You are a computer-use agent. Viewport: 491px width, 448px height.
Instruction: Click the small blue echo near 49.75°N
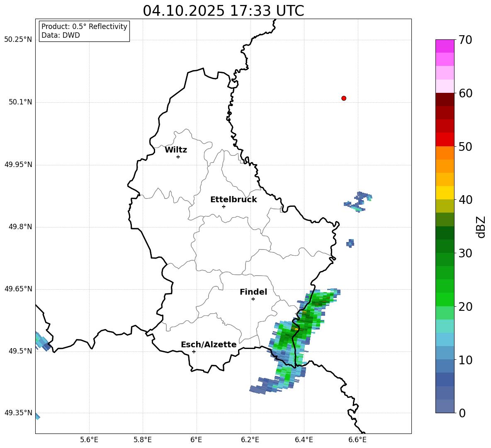(x=350, y=243)
